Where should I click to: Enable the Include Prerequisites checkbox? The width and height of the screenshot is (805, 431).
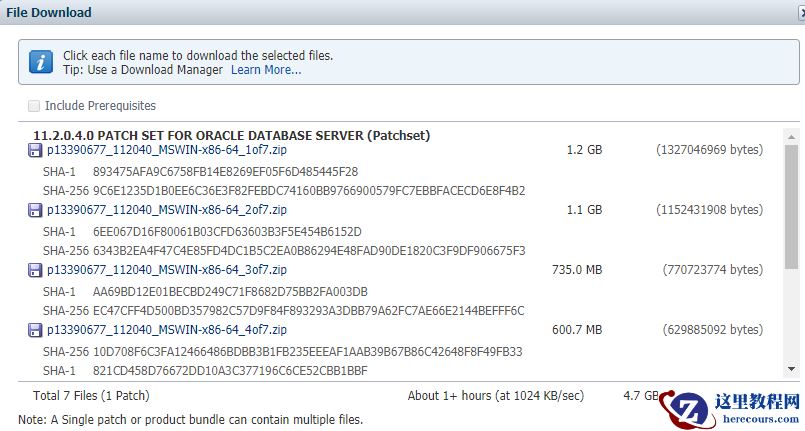click(35, 106)
